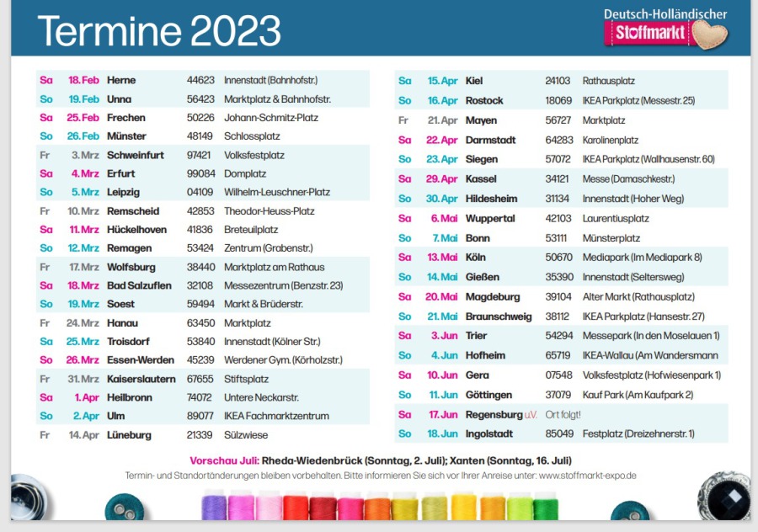
Task: Select the Leipzig row on 5. Mrz
Action: click(x=202, y=192)
